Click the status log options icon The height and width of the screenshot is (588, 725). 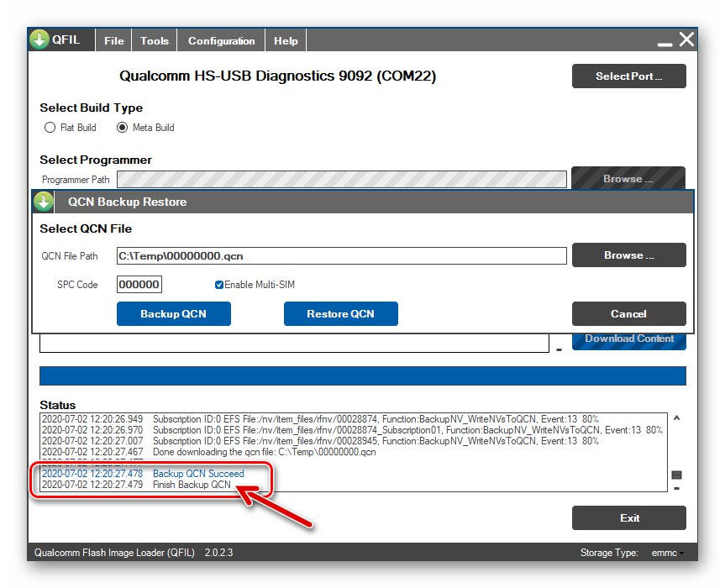tap(676, 475)
